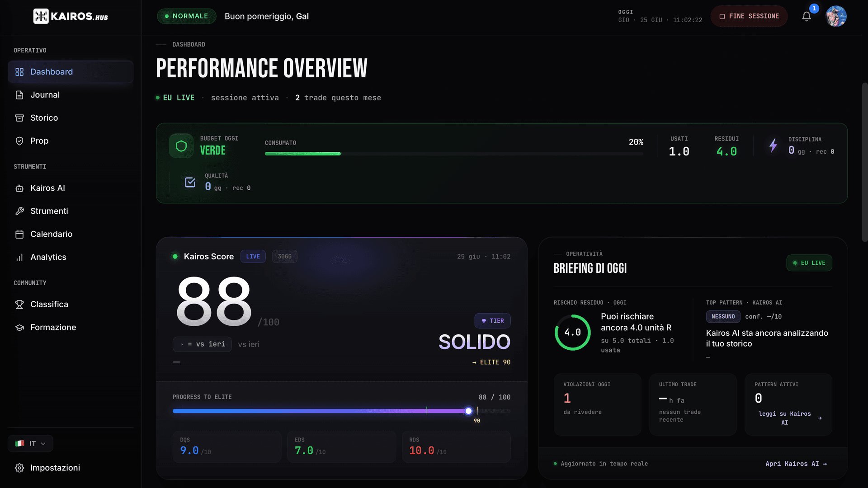Click the NESSUNO pattern tag
Screen dimensions: 868x488
723,317
